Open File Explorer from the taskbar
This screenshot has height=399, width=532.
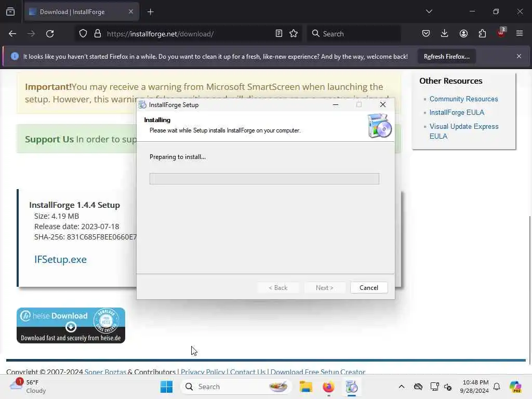coord(305,387)
